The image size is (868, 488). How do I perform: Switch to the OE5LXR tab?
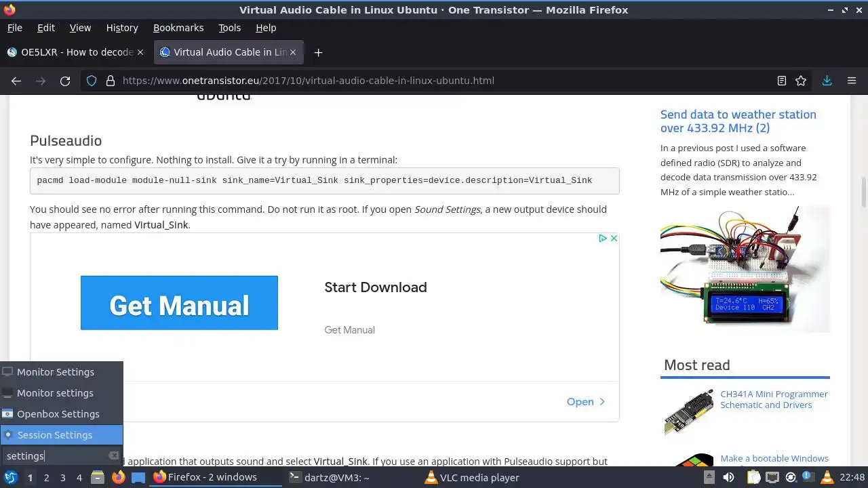[75, 52]
